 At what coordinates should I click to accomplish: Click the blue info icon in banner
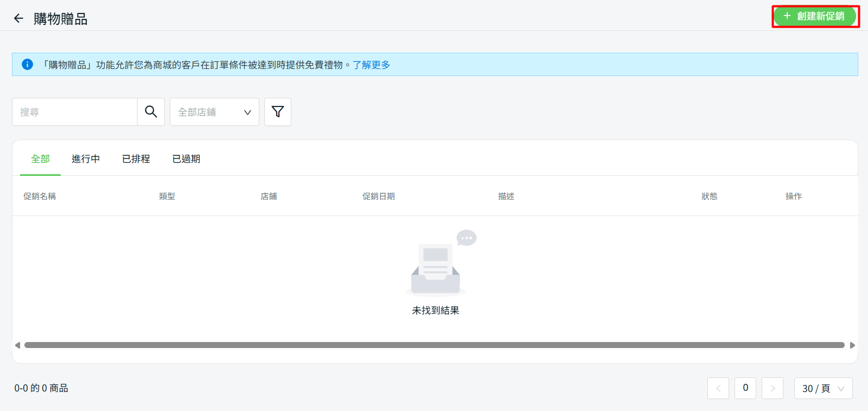click(x=27, y=65)
